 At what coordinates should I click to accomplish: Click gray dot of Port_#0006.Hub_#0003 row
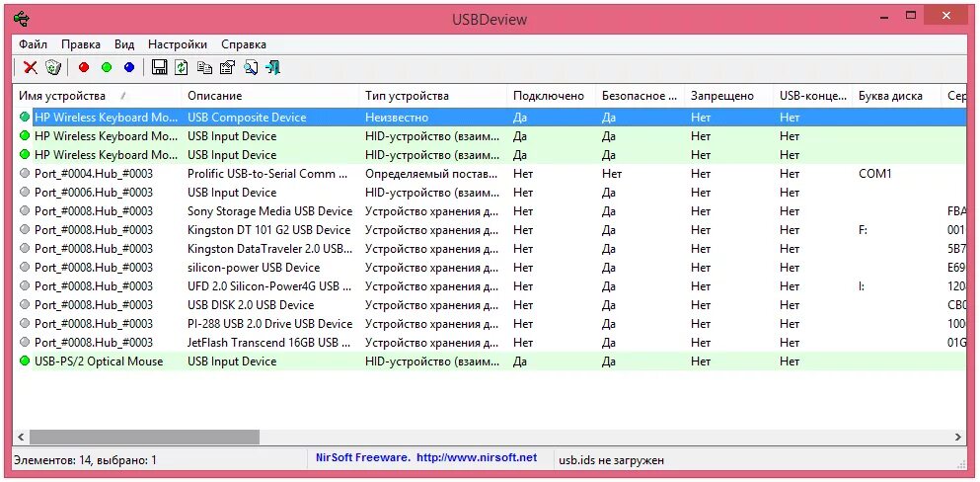tap(25, 192)
